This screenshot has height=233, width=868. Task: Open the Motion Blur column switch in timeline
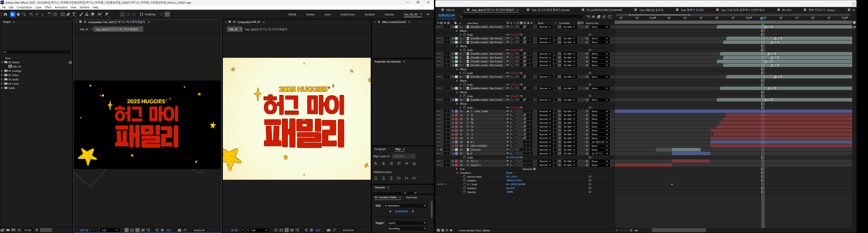(525, 23)
